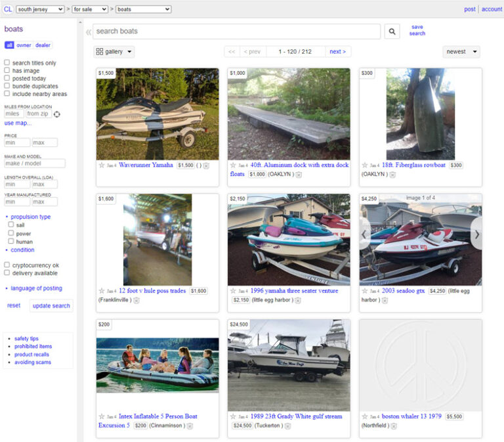Check posted today filter

click(x=7, y=78)
